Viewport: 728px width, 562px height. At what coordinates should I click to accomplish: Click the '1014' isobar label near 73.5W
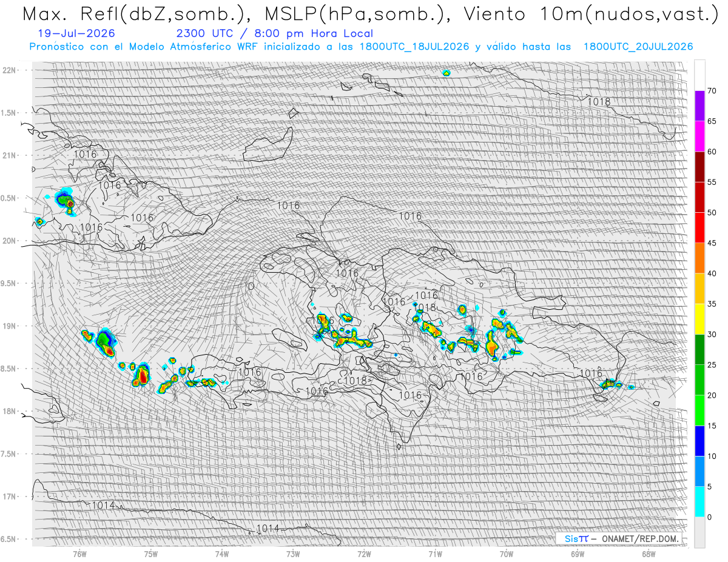click(268, 528)
